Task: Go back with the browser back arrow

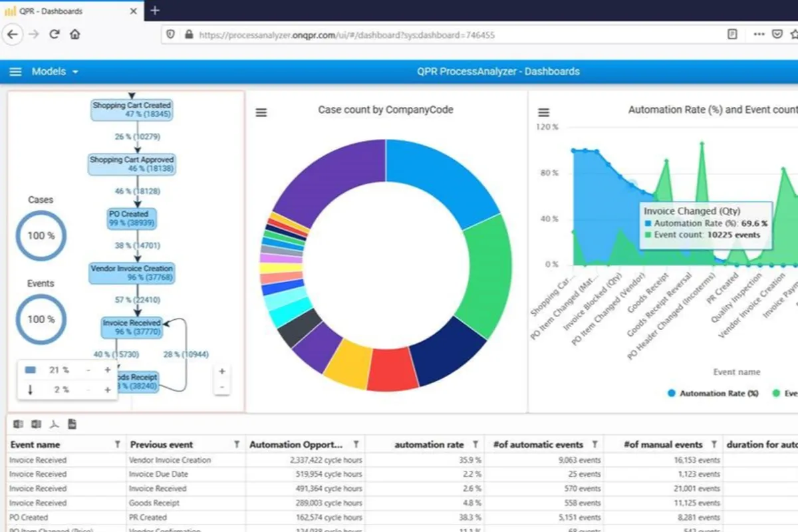Action: pos(13,34)
